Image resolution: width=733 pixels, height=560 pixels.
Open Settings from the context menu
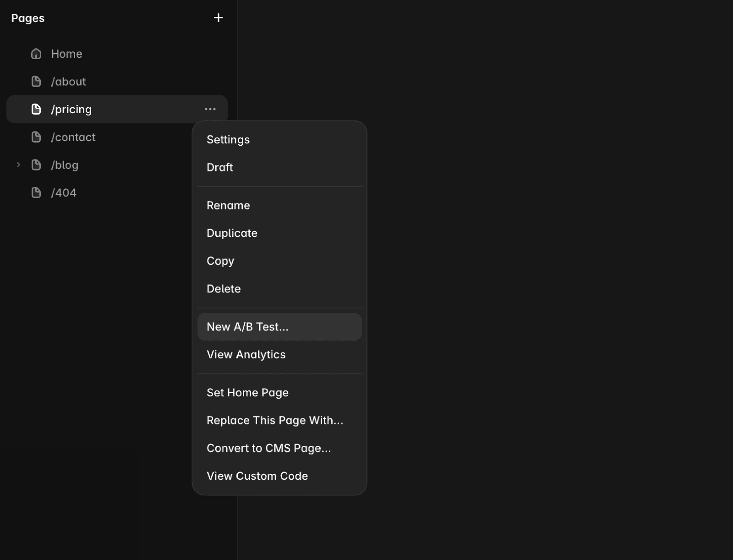[279, 139]
